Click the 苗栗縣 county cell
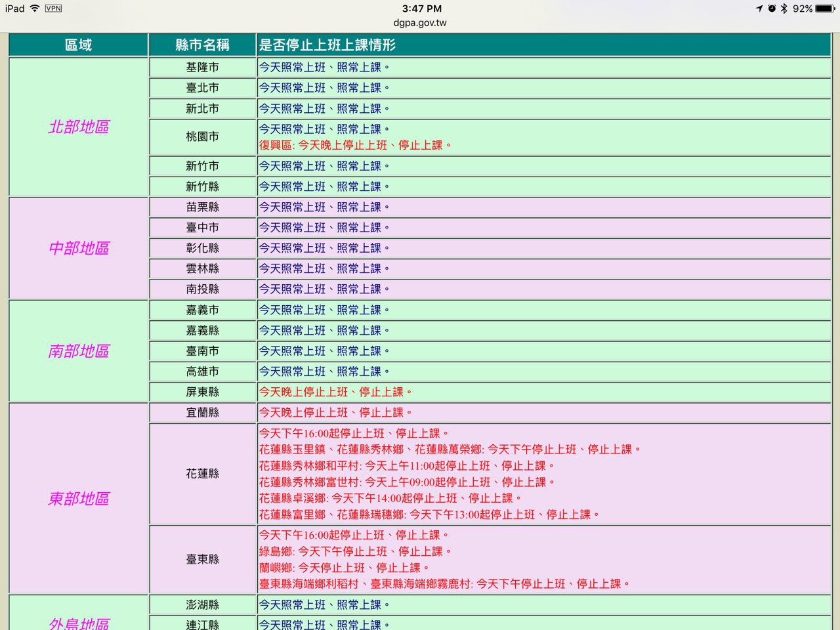 point(202,207)
